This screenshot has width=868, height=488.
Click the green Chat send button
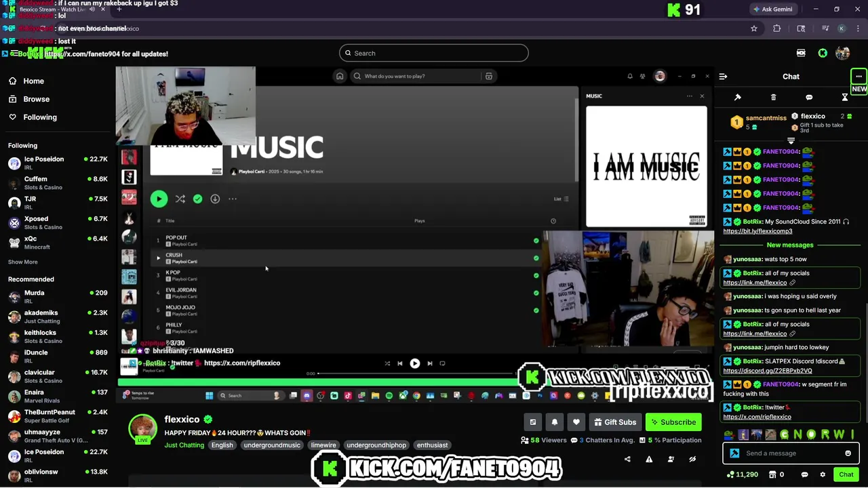pyautogui.click(x=846, y=474)
